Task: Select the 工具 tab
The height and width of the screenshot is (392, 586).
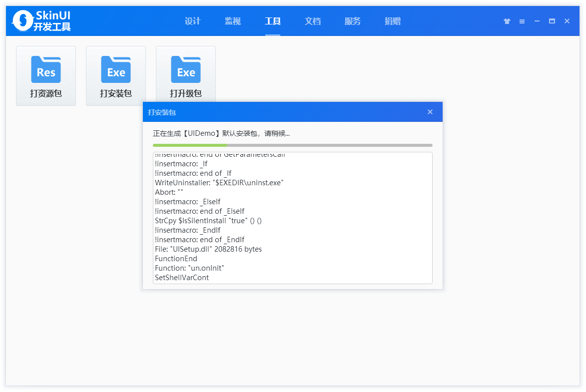Action: tap(273, 21)
